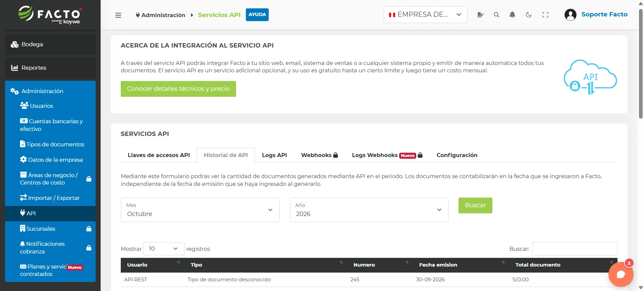Sort table by Usuario column
The image size is (644, 291).
coord(153,265)
